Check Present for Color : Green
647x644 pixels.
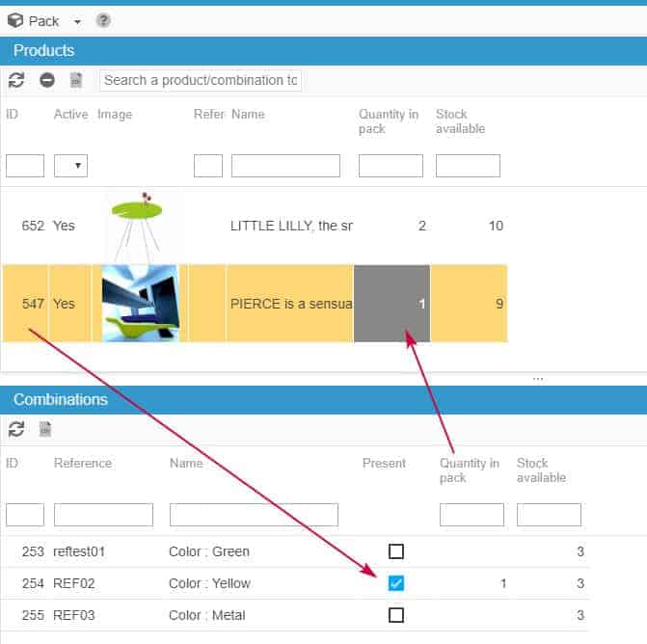pos(395,551)
